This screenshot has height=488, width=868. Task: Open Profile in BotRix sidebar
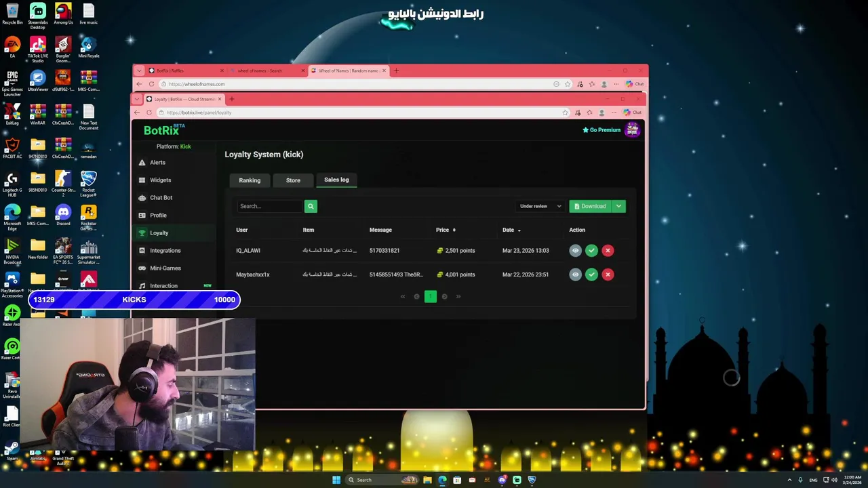[158, 216]
